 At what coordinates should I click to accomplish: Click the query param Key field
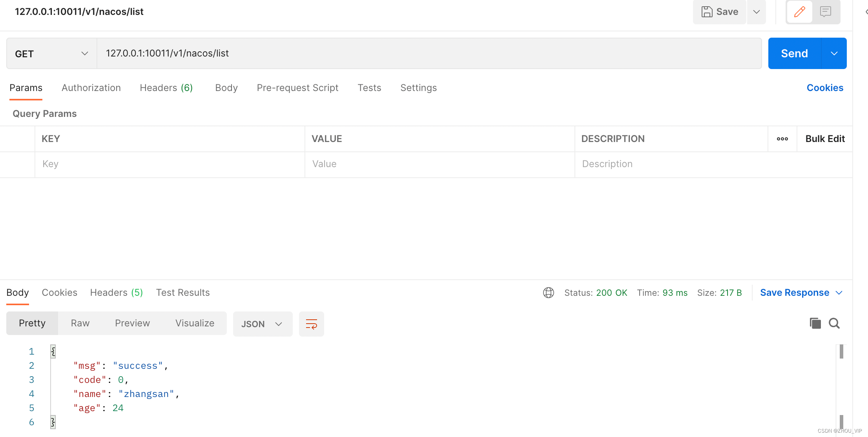[170, 164]
